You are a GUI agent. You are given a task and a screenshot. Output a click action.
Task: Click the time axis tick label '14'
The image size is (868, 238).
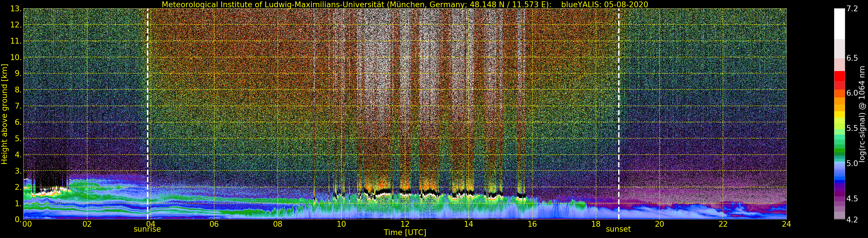468,224
